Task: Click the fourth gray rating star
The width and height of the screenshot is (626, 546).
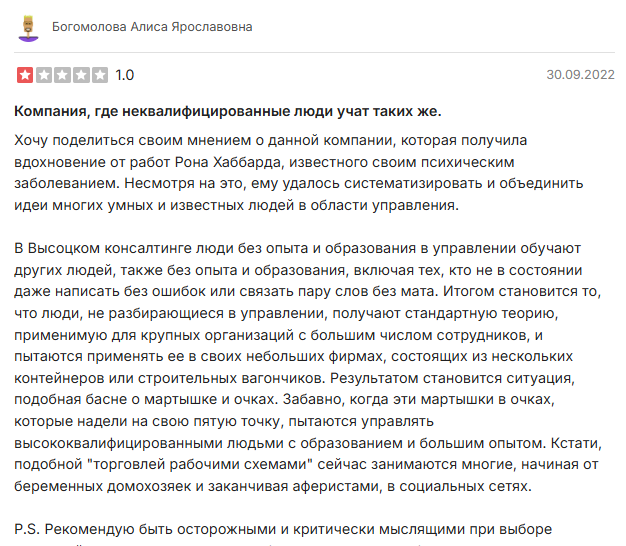Action: point(81,74)
